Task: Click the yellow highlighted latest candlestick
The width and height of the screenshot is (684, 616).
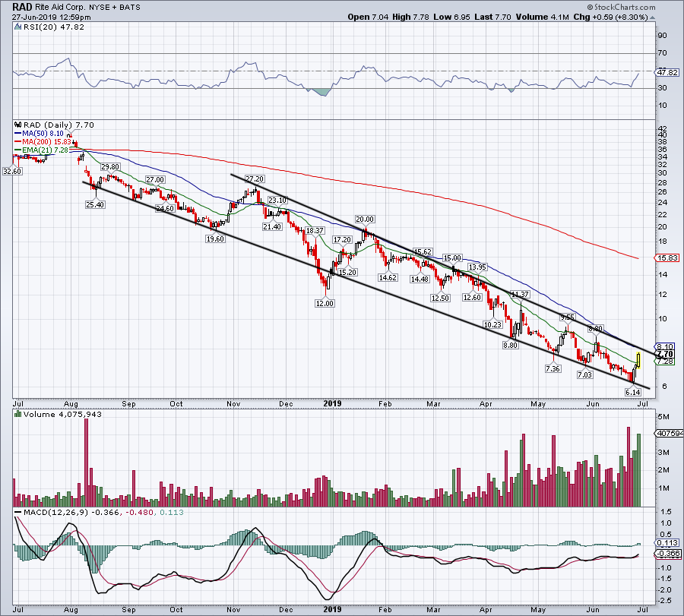Action: point(638,361)
